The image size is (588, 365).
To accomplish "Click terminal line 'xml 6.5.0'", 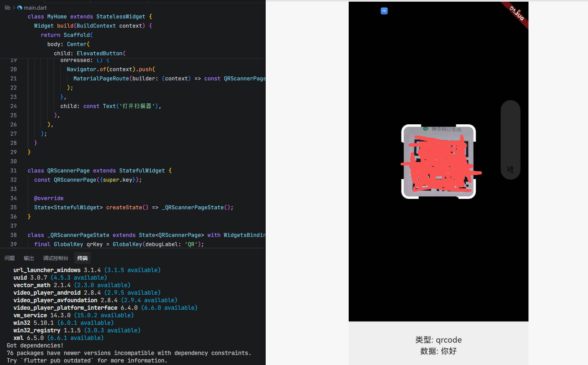I will [x=58, y=338].
